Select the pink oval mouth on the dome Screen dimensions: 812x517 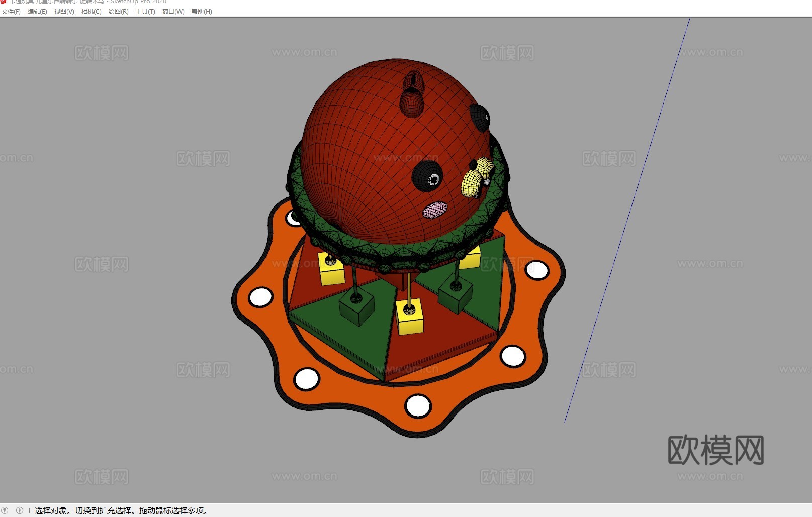pos(434,210)
